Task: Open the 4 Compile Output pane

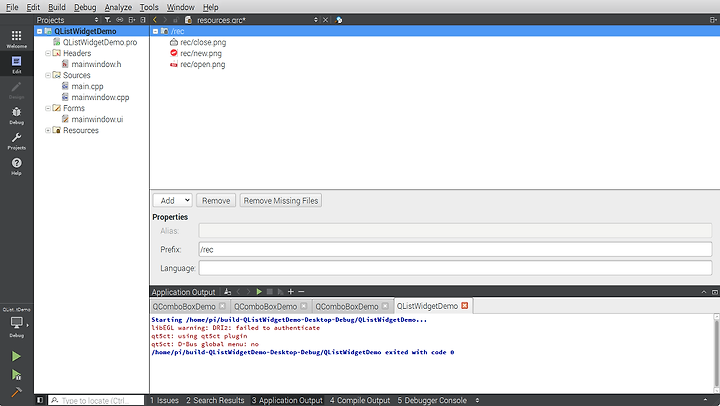Action: pyautogui.click(x=360, y=400)
